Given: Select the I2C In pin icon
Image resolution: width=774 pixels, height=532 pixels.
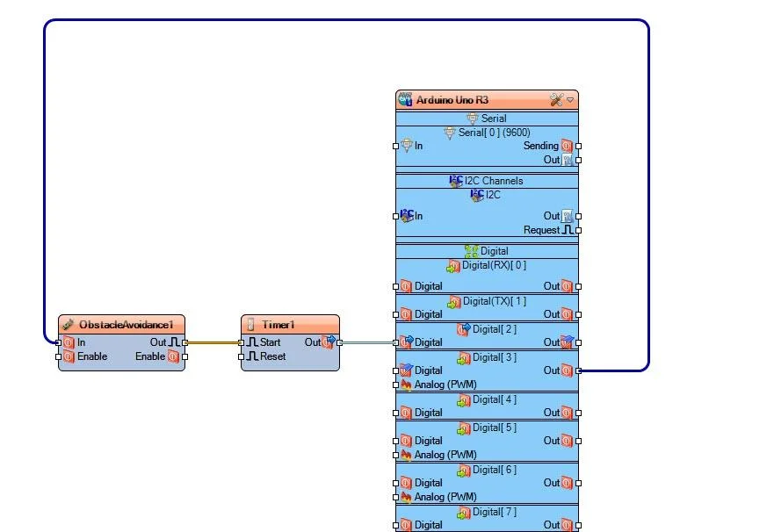Looking at the screenshot, I should pos(407,216).
